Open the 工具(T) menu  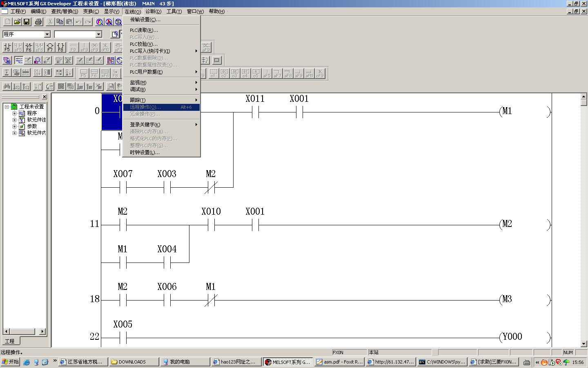coord(174,11)
